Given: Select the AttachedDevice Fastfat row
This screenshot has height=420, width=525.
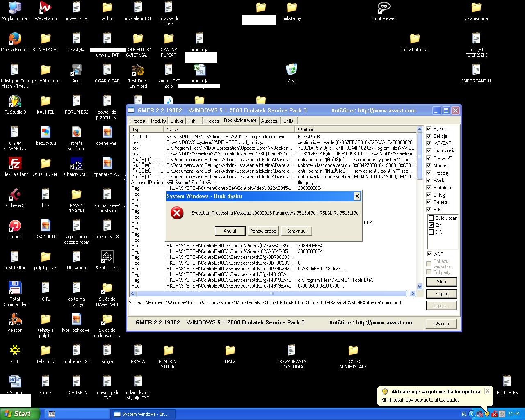Looking at the screenshot, I should [273, 183].
